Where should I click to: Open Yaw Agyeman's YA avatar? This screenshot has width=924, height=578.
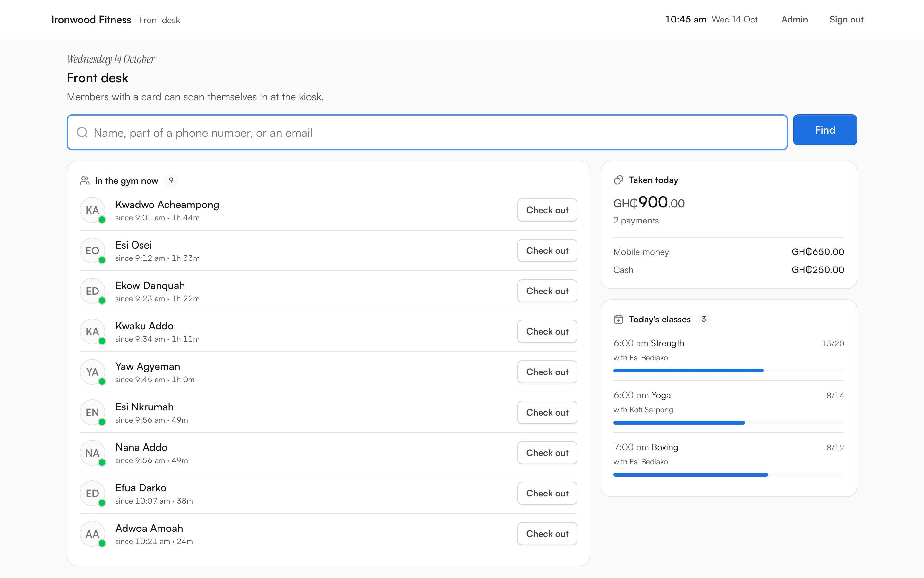(x=92, y=372)
